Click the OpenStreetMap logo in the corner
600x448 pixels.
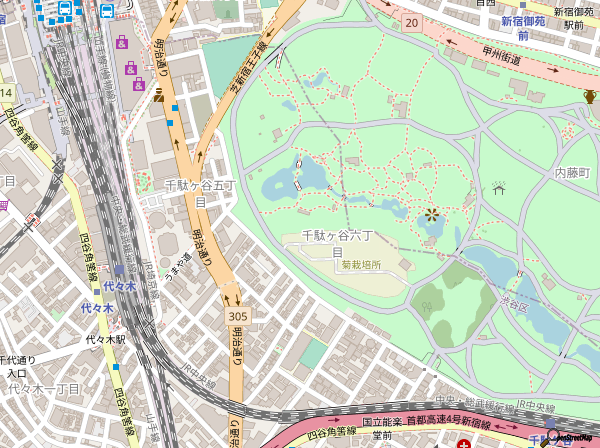coord(566,438)
